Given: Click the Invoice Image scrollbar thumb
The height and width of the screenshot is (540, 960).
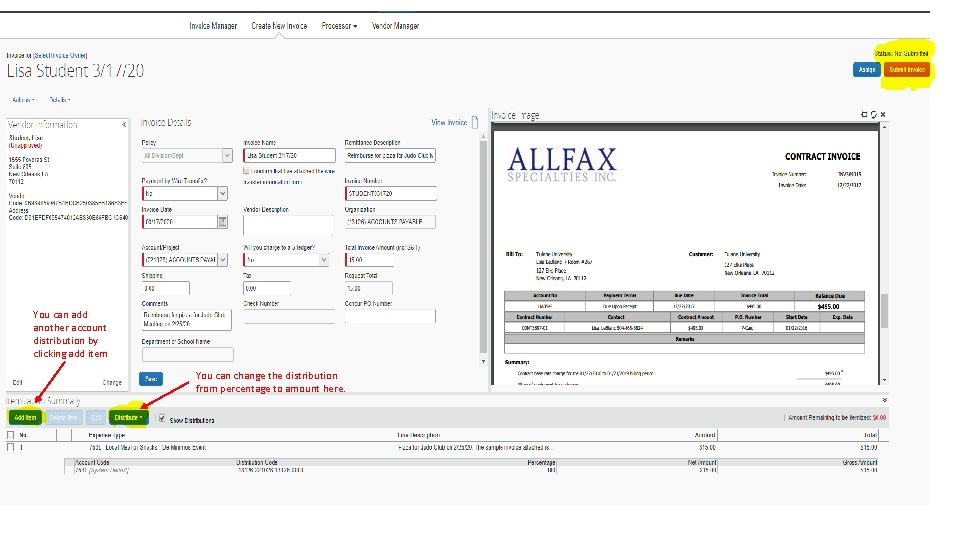Looking at the screenshot, I should [884, 311].
